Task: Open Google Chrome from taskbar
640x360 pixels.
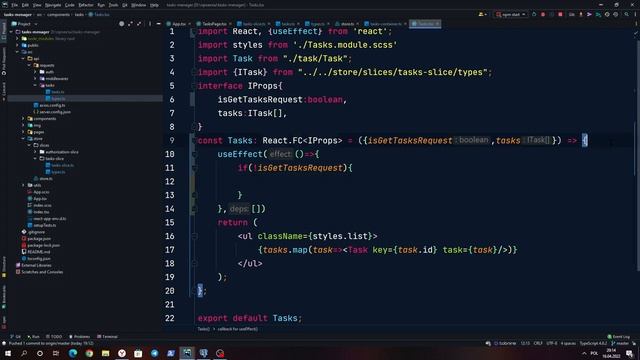Action: (89, 353)
